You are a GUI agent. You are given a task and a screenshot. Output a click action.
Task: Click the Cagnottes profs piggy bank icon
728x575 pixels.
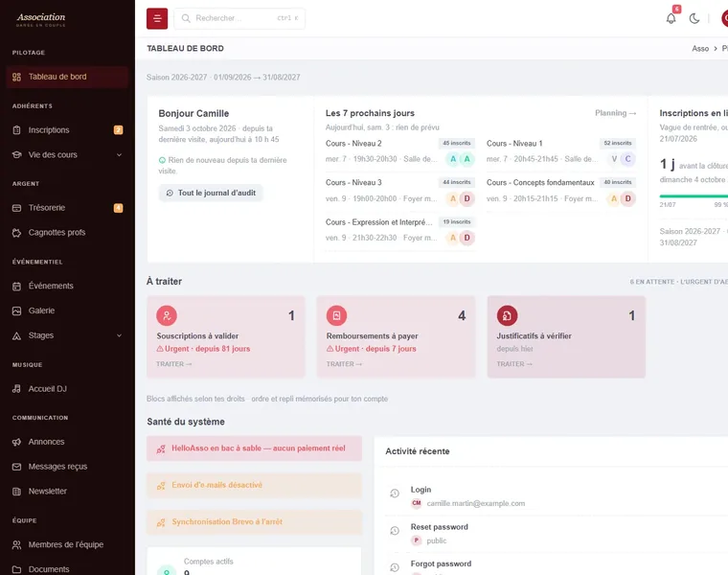[16, 232]
